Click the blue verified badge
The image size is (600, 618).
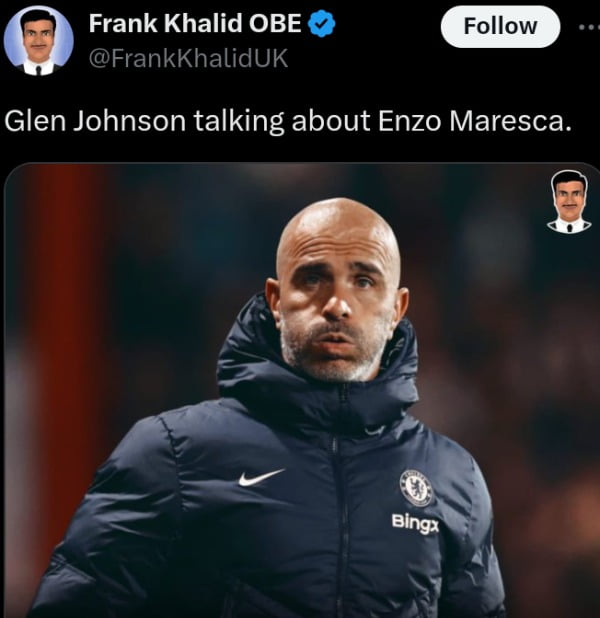click(x=321, y=24)
